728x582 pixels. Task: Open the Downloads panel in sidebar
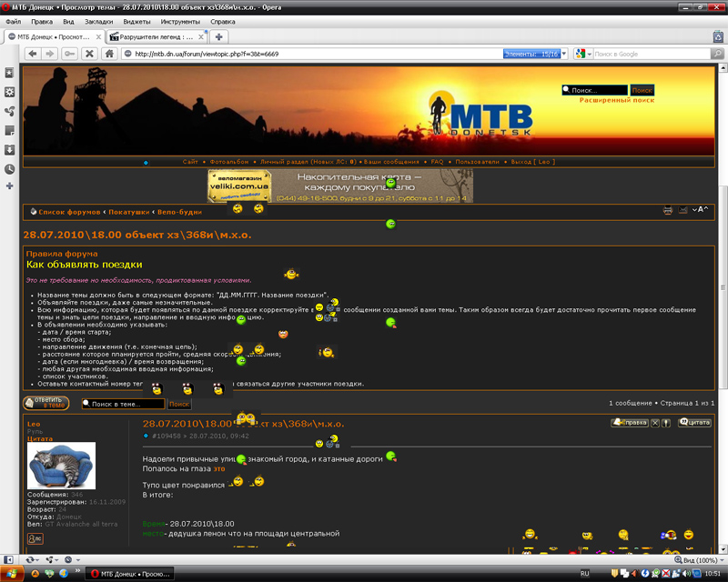tap(9, 149)
